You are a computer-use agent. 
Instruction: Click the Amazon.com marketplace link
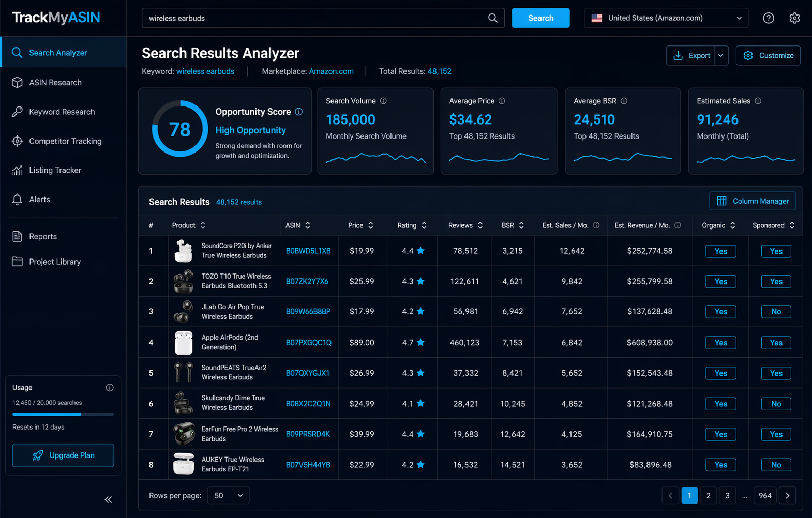[331, 71]
